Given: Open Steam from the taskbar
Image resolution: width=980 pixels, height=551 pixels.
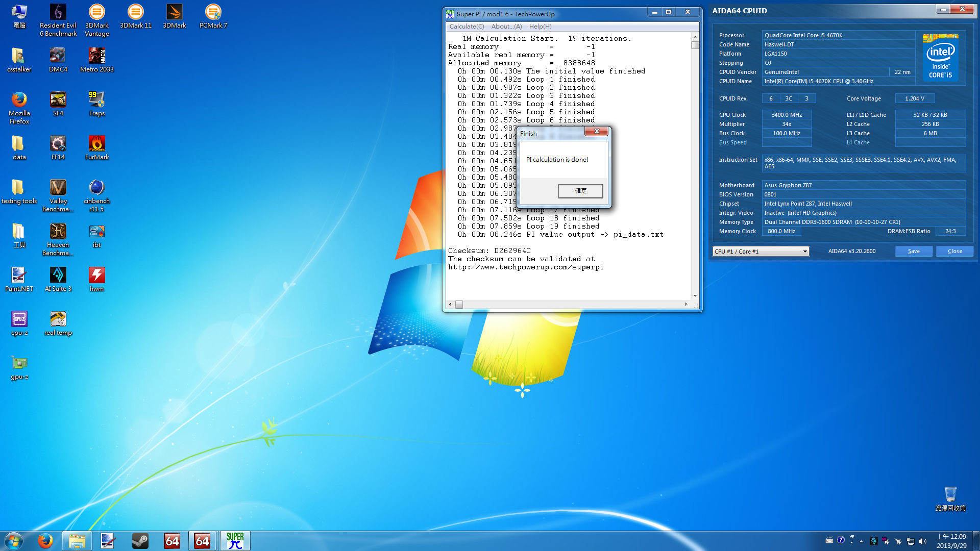Looking at the screenshot, I should [x=140, y=541].
